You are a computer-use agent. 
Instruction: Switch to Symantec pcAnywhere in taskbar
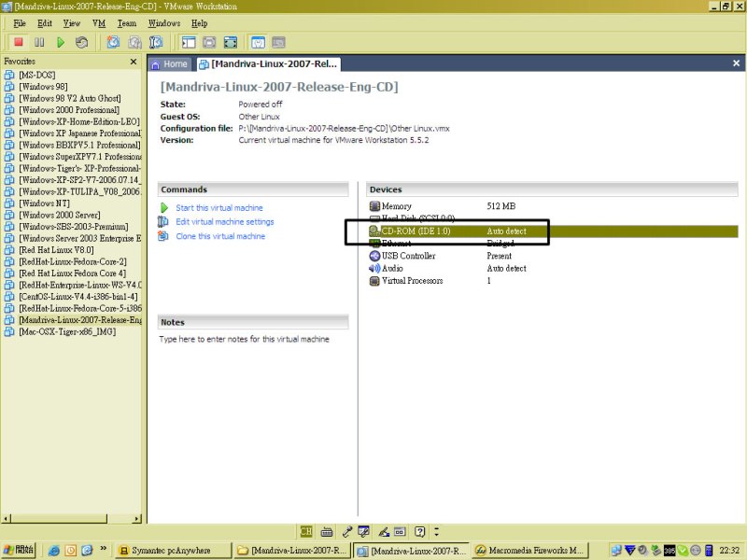pos(171,551)
